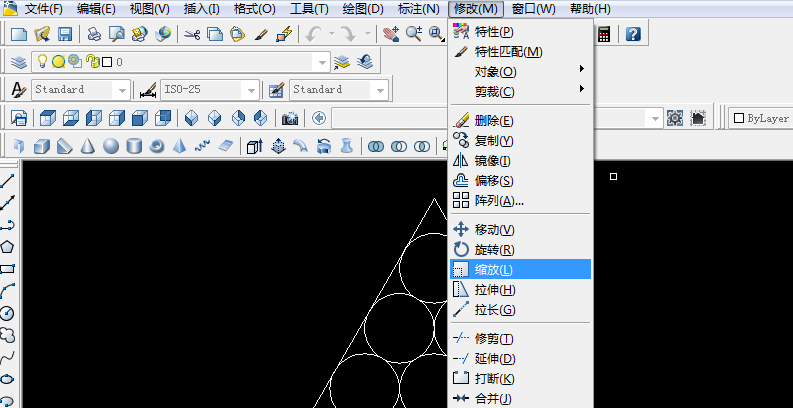Select the Sphere solid tool

pos(111,147)
